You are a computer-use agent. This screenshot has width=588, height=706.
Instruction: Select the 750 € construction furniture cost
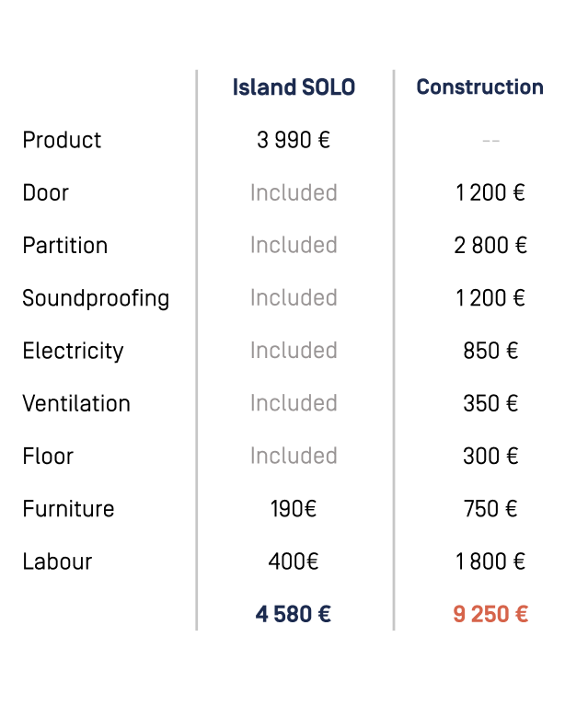tap(490, 509)
